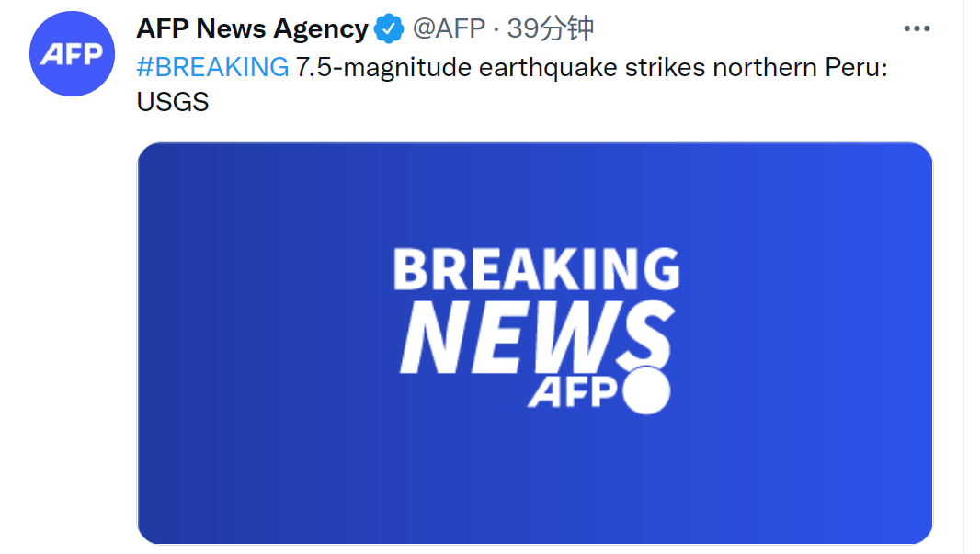The image size is (980, 554).
Task: Click the AFP round profile avatar
Action: 71,55
